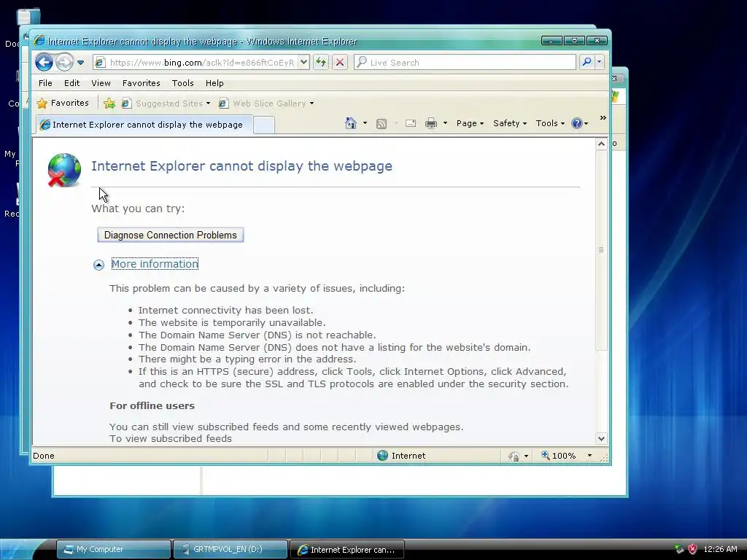Open the Help menu
Screen dimensions: 747x560
[x=214, y=83]
